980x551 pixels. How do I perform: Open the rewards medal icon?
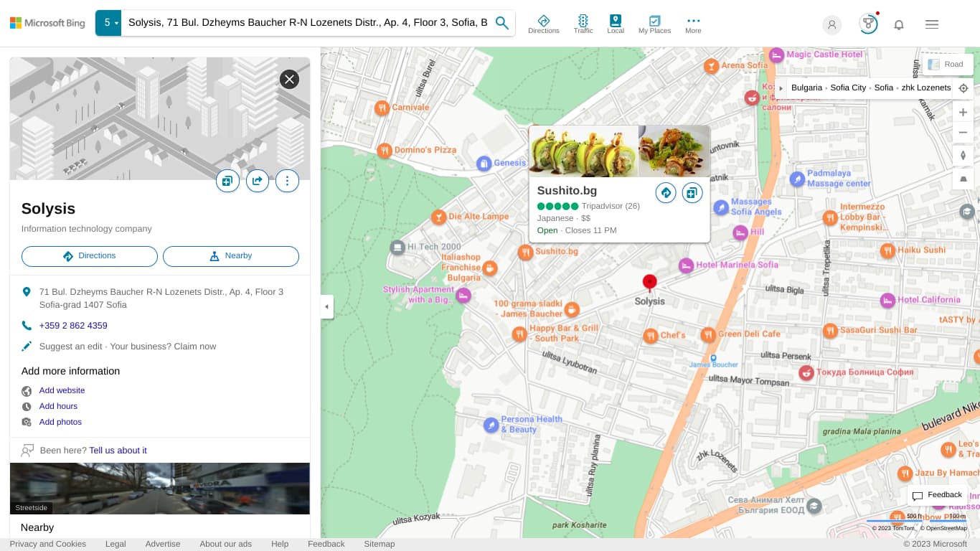click(869, 24)
